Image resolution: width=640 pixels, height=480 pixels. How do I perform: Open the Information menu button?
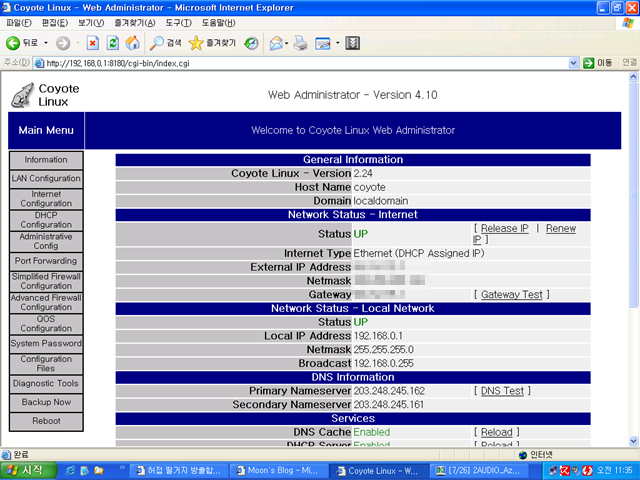coord(46,160)
